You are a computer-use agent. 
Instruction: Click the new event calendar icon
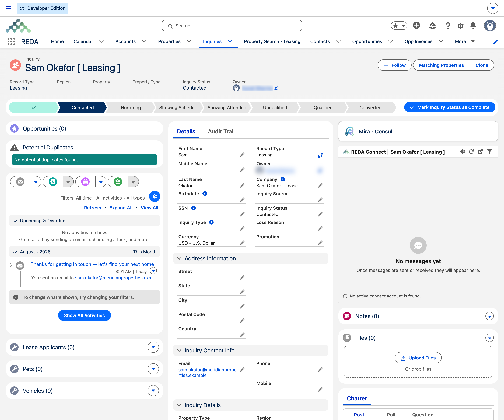tap(85, 182)
